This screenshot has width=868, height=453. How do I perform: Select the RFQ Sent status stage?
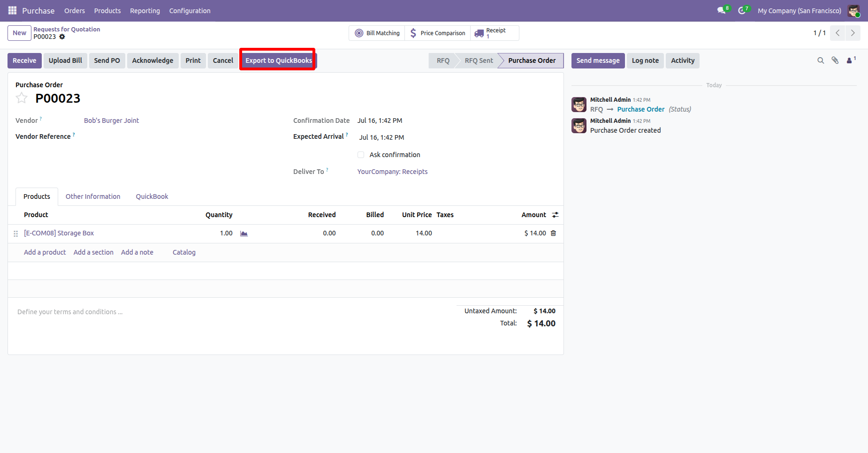click(x=479, y=60)
